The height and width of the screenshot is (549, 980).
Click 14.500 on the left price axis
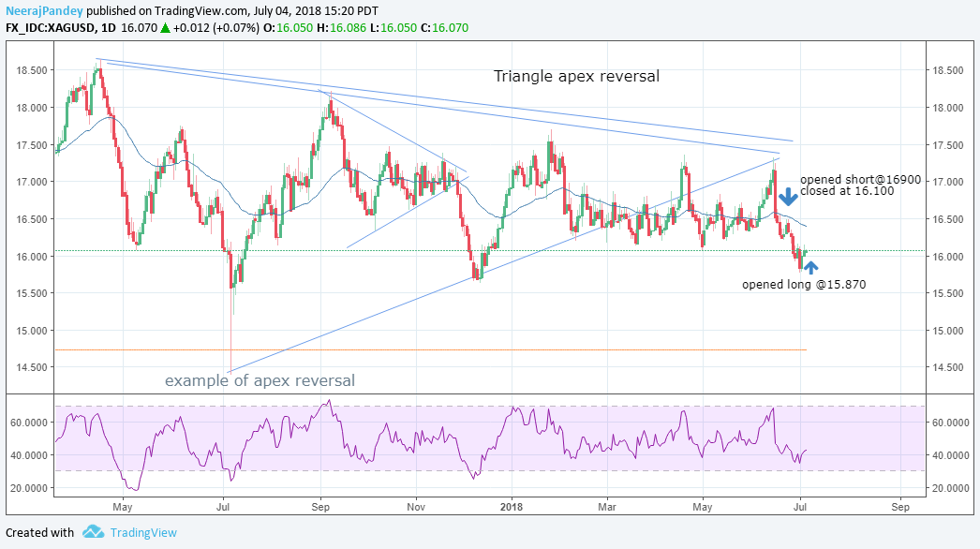pos(32,367)
